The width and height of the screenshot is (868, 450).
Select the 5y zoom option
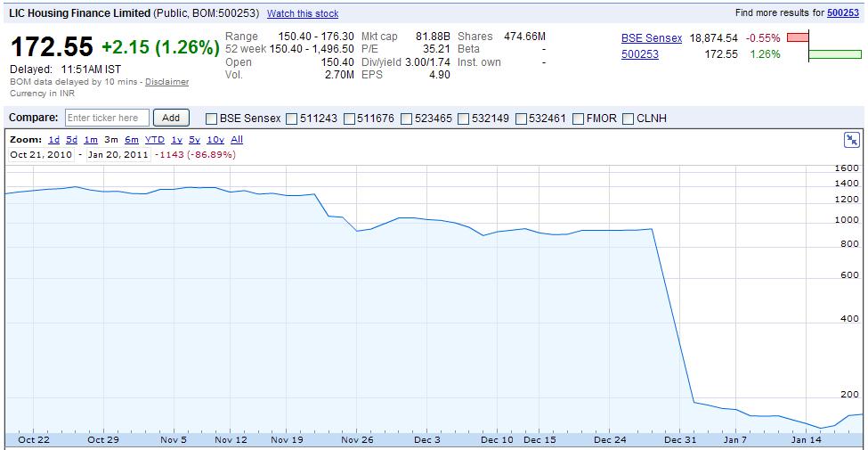194,140
